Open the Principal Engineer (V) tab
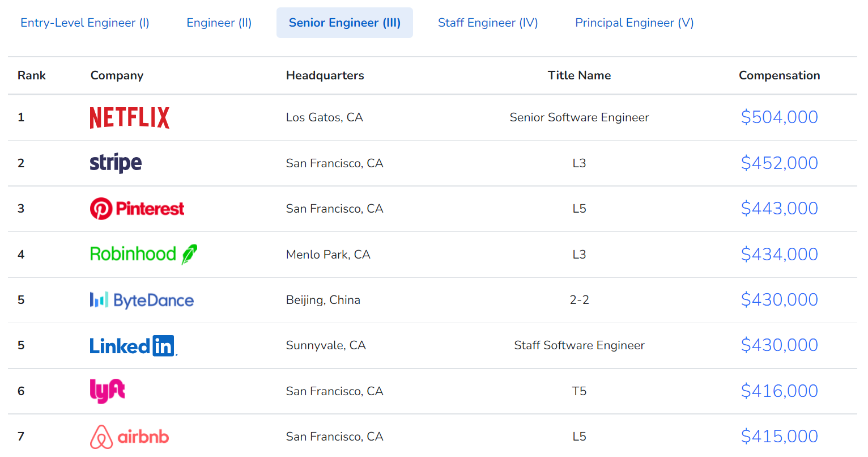Viewport: 868px width, 457px height. (x=635, y=23)
